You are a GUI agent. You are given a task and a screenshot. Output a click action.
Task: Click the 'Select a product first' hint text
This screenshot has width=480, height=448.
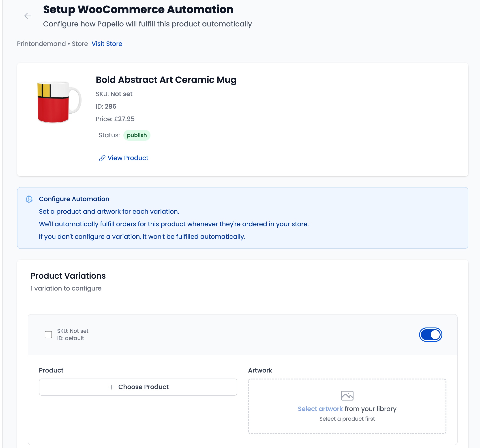point(347,419)
